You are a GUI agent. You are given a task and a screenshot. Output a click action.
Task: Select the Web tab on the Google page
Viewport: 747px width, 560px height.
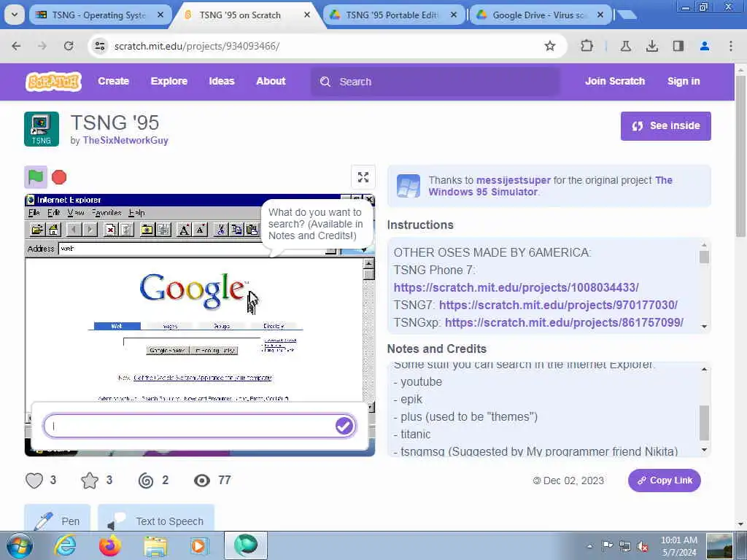[117, 326]
